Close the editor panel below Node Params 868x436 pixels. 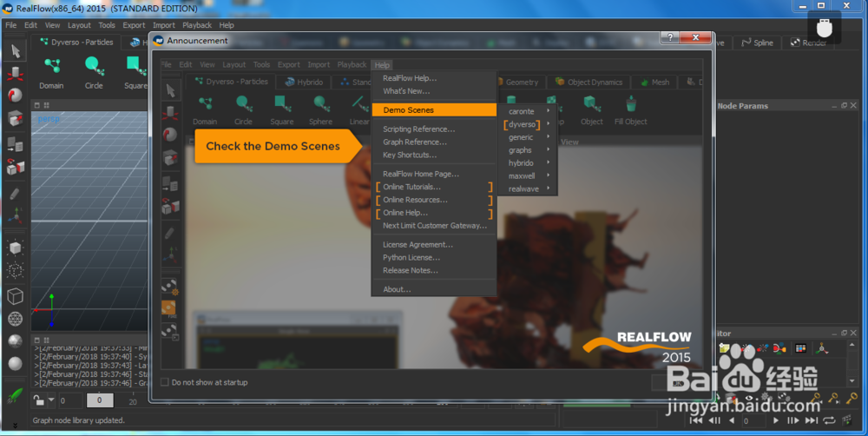tap(853, 333)
